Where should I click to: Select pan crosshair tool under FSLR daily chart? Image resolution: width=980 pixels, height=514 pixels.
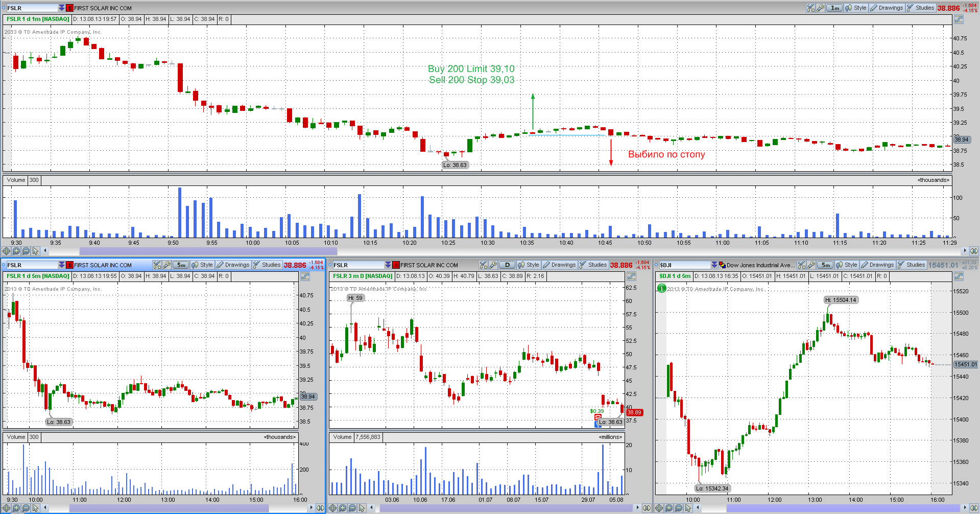[x=333, y=508]
